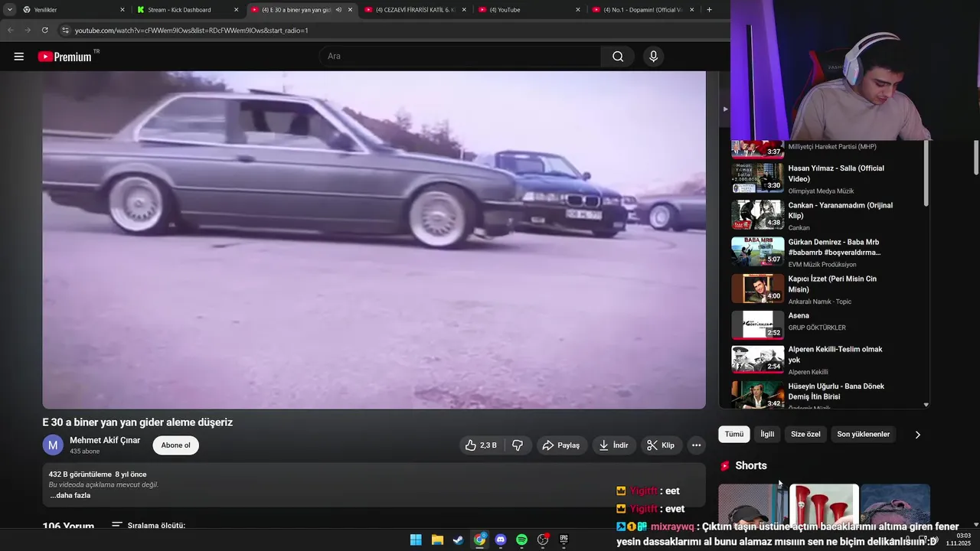Switch to the (4) YouTube tab
980x551 pixels.
point(528,10)
